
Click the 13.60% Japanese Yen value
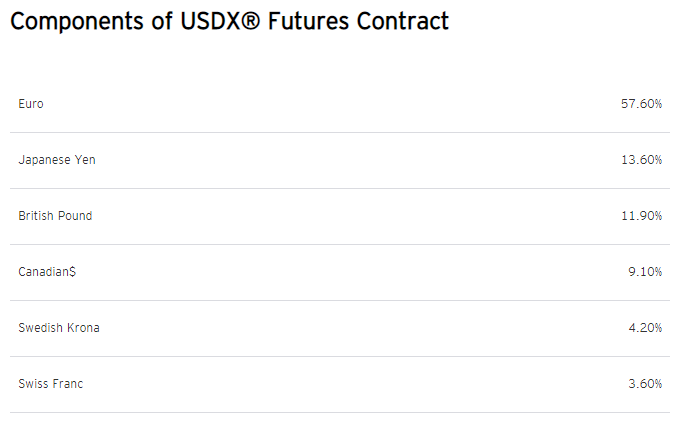(641, 160)
